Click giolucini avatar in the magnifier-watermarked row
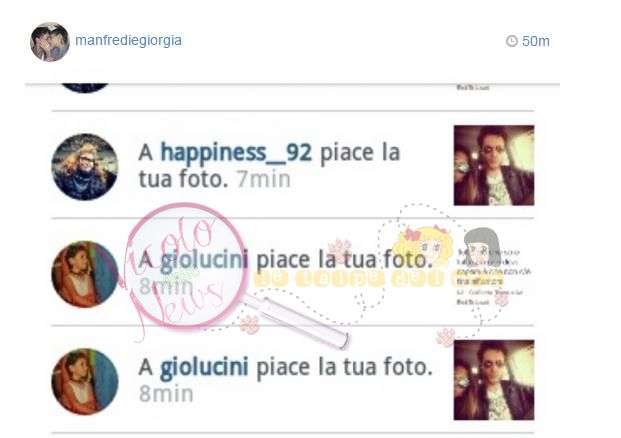 tap(85, 274)
